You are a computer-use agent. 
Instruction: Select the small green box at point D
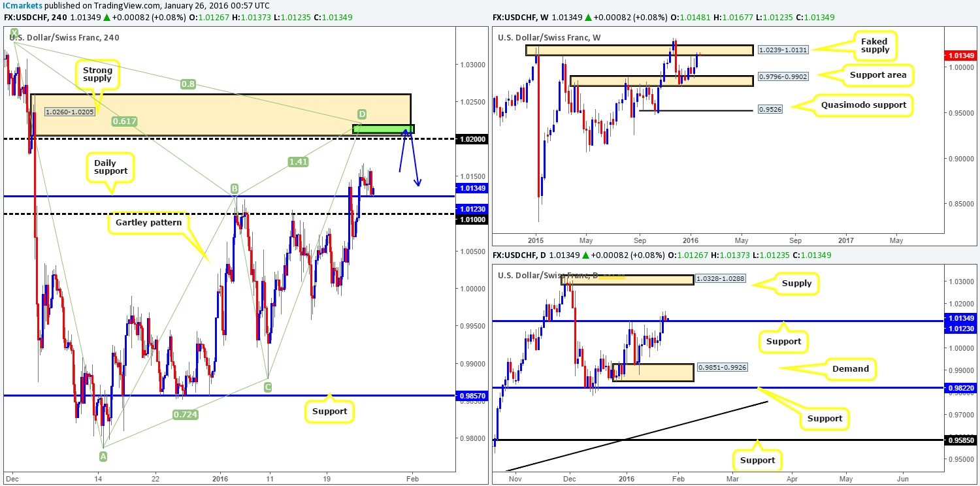[x=383, y=129]
